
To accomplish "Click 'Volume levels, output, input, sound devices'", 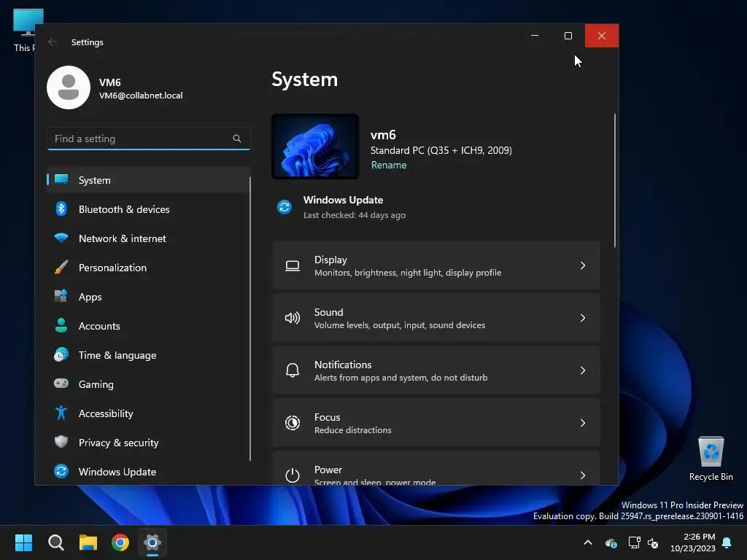I will click(x=400, y=324).
